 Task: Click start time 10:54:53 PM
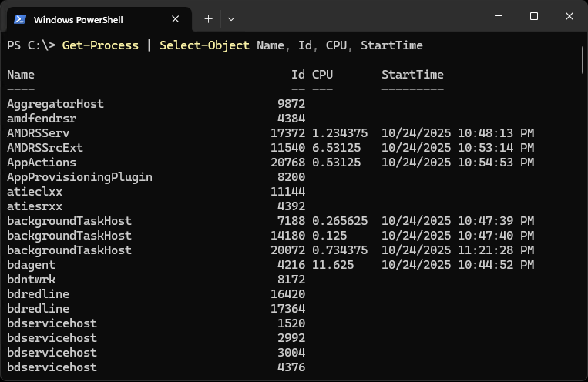pos(496,163)
